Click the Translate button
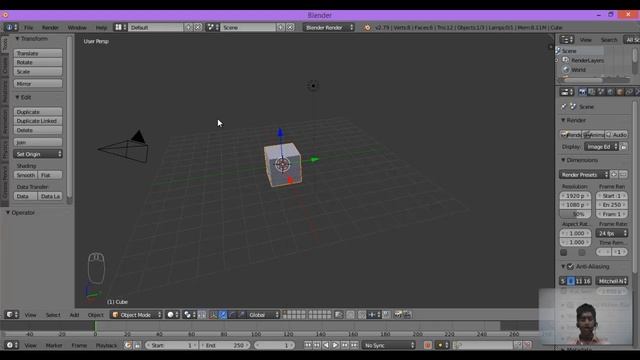The image size is (640, 360). 38,53
